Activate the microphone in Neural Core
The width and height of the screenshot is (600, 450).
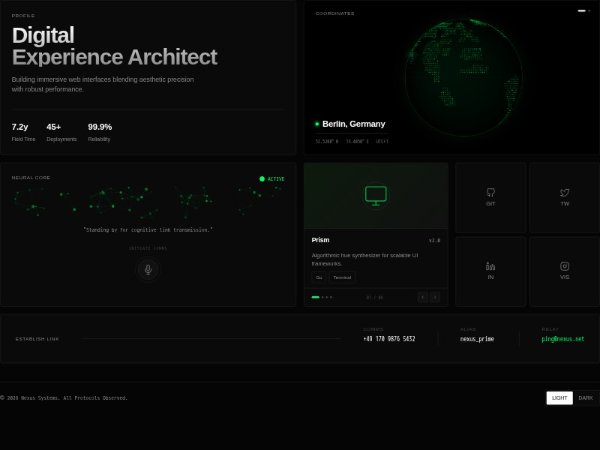point(148,269)
